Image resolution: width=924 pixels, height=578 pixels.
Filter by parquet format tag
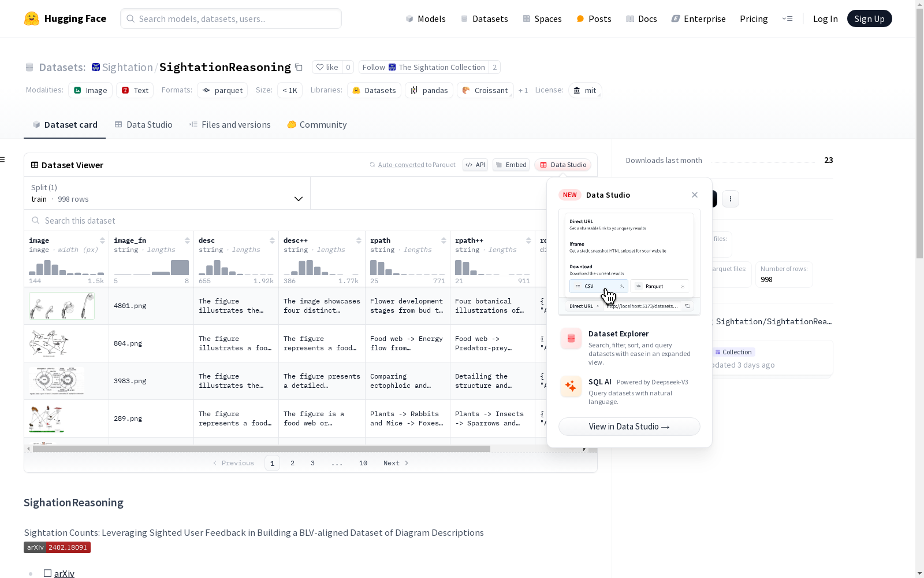pos(222,90)
